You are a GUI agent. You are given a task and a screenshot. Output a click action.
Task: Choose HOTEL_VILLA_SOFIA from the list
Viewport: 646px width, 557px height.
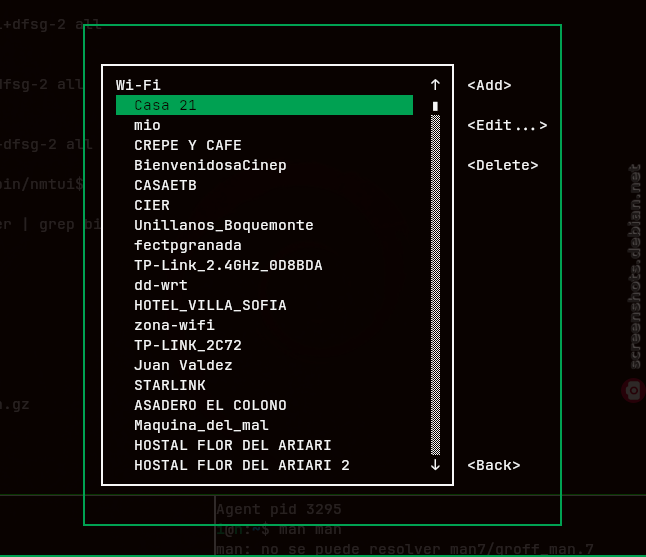pos(264,305)
